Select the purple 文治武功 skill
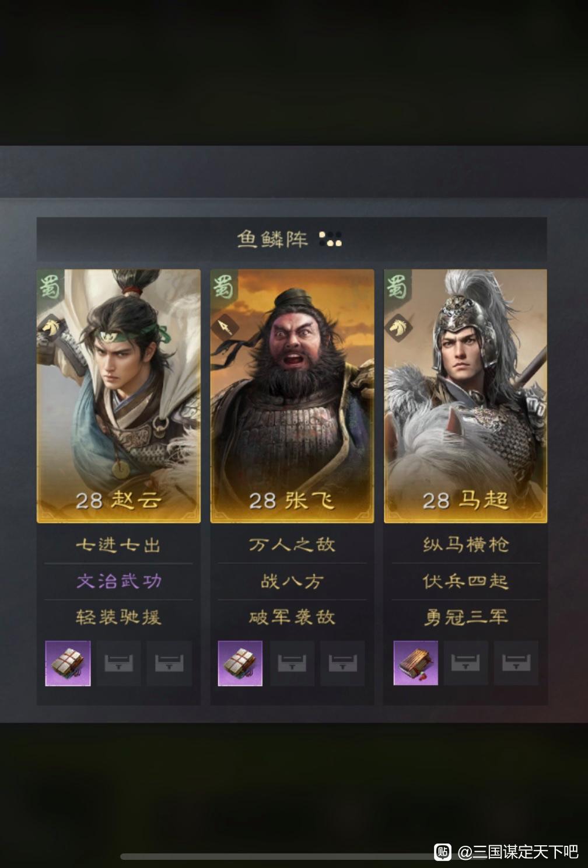Screen dimensions: 588x868 [118, 581]
